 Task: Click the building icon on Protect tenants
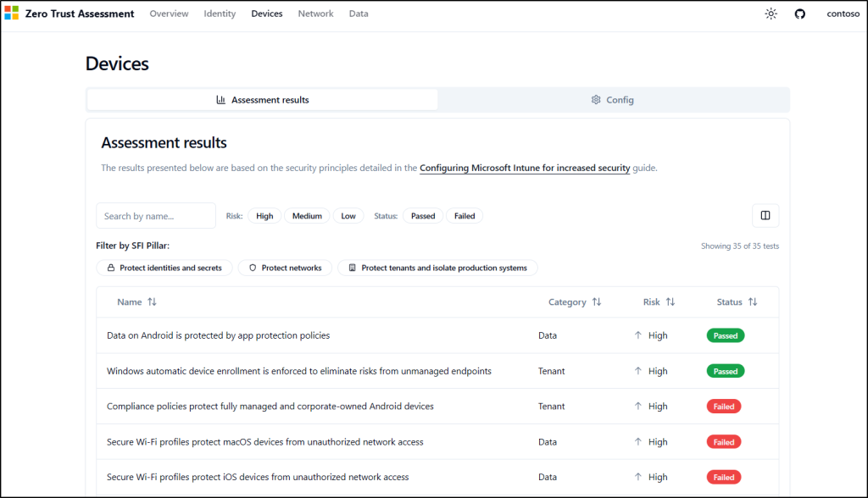352,268
